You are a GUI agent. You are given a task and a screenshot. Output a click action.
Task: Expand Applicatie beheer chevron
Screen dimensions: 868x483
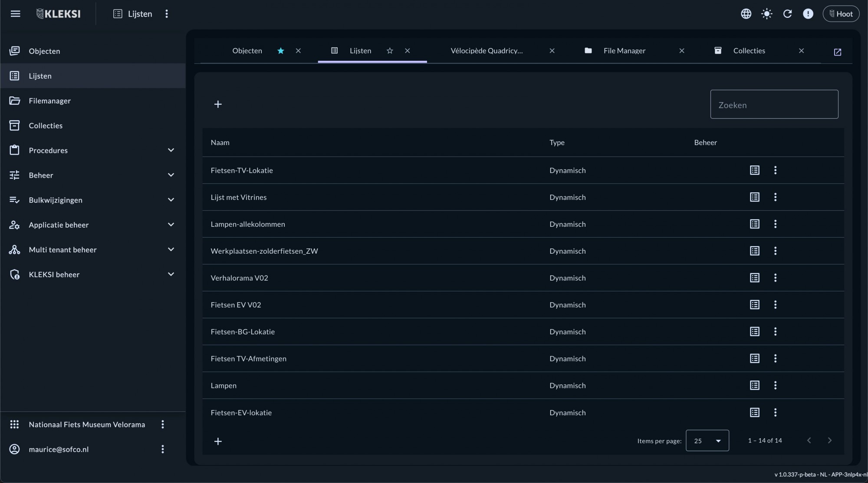[171, 225]
